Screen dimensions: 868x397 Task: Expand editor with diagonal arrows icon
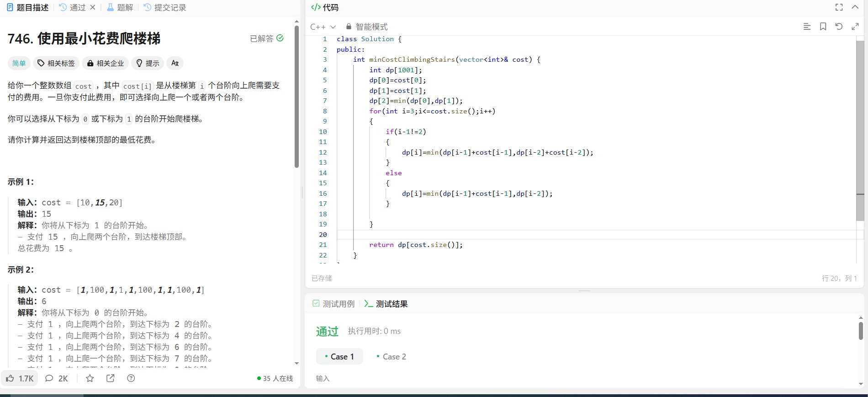(855, 27)
